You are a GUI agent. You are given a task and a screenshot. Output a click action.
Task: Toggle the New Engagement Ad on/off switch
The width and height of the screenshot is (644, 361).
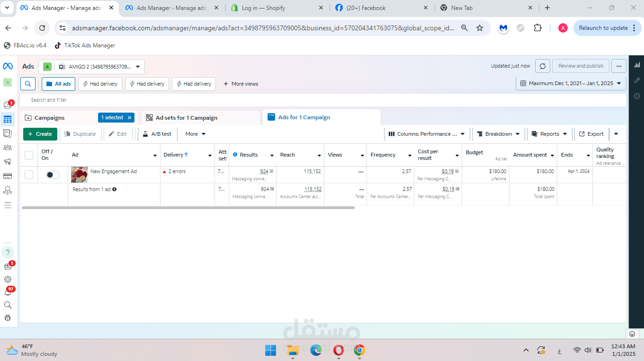(52, 175)
